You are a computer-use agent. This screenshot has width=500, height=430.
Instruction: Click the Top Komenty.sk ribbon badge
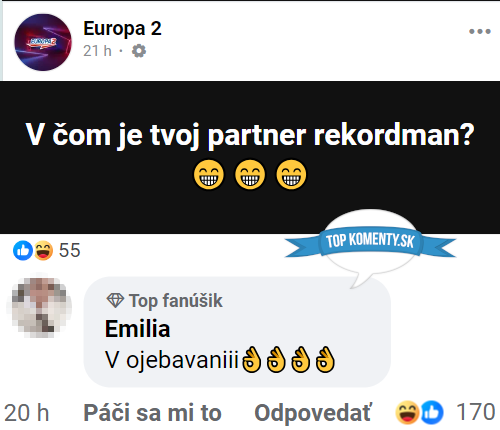tap(370, 242)
